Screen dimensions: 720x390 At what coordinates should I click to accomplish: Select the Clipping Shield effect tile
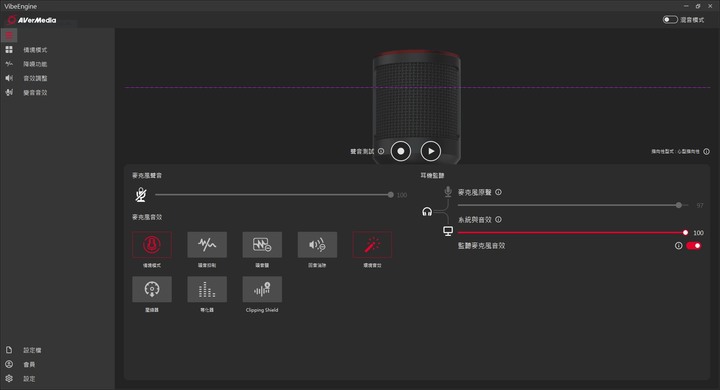coord(262,289)
